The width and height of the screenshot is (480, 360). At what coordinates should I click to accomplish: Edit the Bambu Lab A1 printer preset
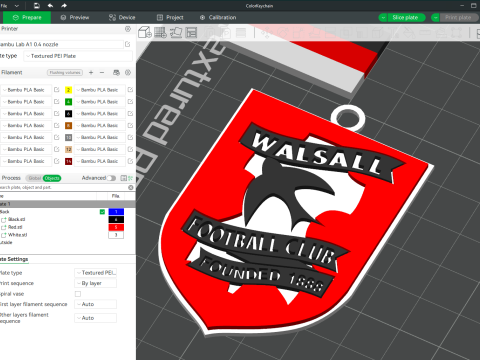[x=128, y=44]
